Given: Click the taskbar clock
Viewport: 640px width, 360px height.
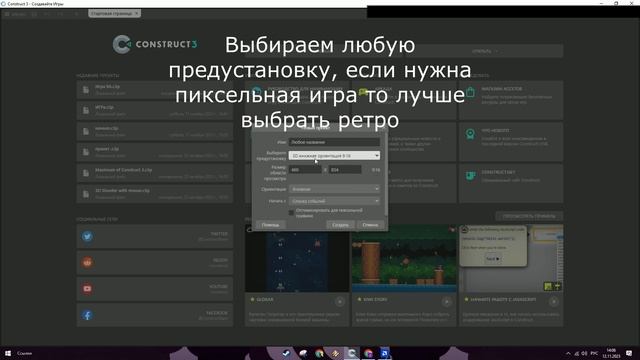Looking at the screenshot, I should point(611,353).
